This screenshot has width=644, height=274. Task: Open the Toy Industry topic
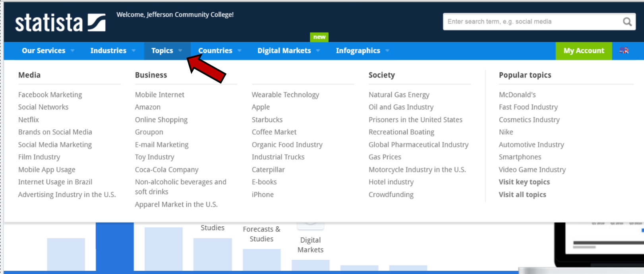pos(155,157)
